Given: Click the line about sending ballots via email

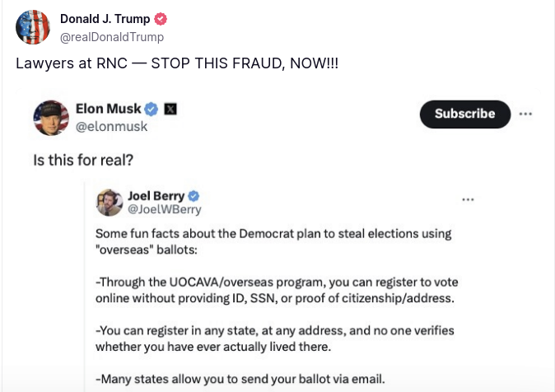Looking at the screenshot, I should point(240,379).
